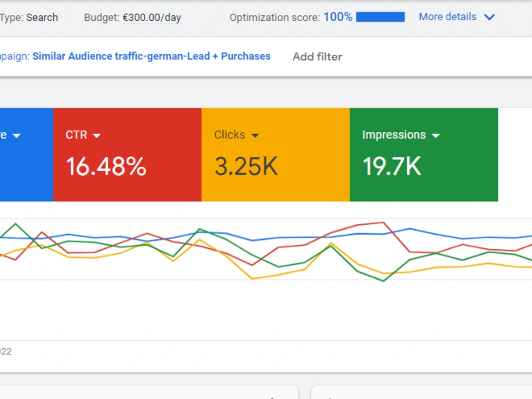Viewport: 532px width, 399px height.
Task: Select the yellow Clicks scorecard value 3.25K
Action: click(246, 166)
